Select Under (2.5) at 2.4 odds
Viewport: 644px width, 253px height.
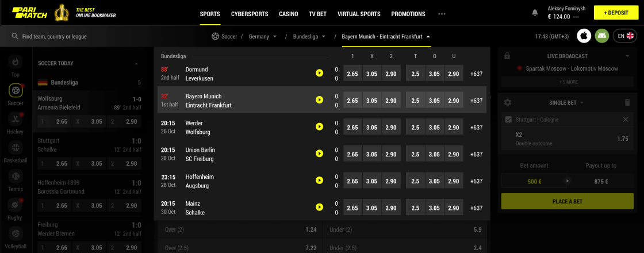coord(405,247)
